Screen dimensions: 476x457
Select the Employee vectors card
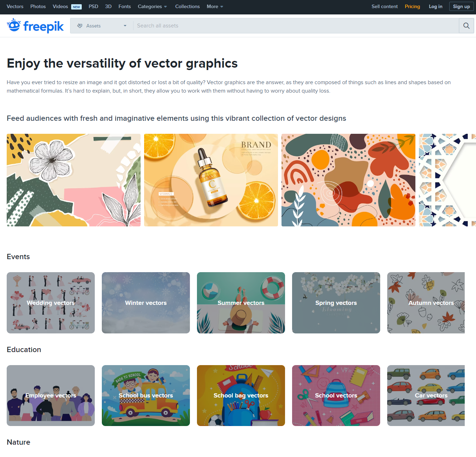pos(51,395)
